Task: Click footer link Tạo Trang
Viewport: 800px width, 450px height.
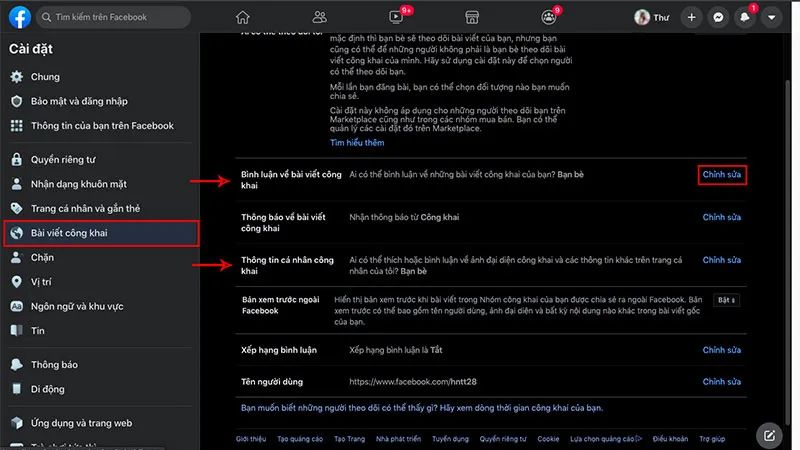Action: (x=349, y=439)
